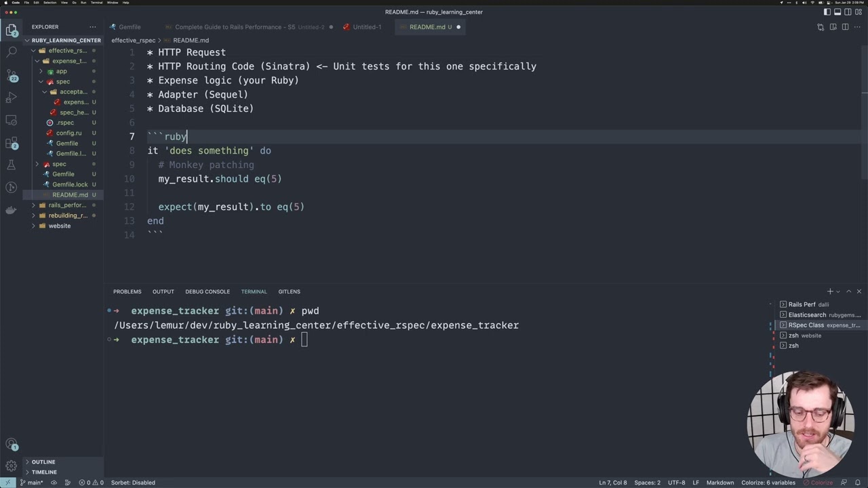Open the Docker view icon
The image size is (868, 488).
click(x=11, y=210)
